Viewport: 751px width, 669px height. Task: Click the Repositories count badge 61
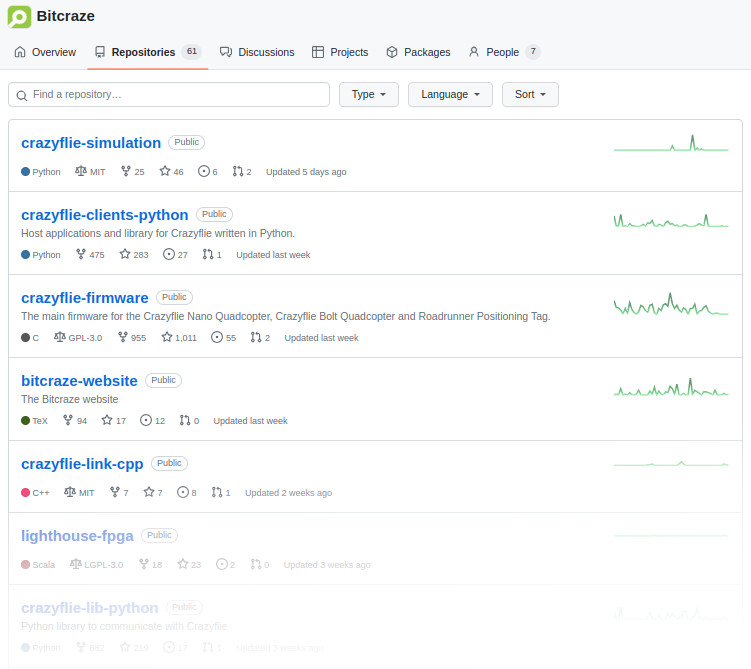pyautogui.click(x=192, y=51)
